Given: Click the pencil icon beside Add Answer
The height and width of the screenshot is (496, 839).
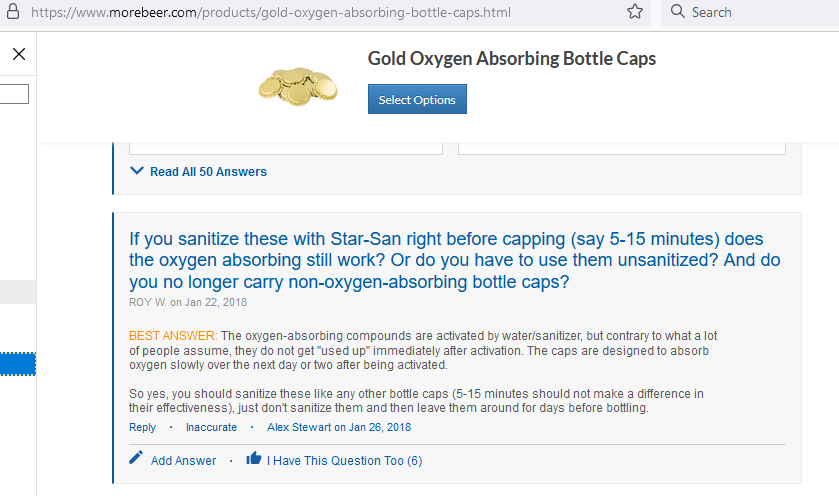Looking at the screenshot, I should point(136,458).
